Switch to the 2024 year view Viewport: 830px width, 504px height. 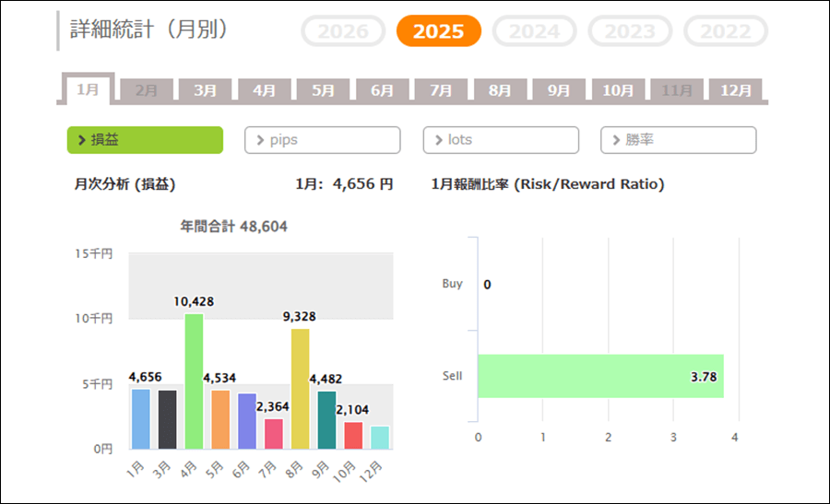(535, 31)
